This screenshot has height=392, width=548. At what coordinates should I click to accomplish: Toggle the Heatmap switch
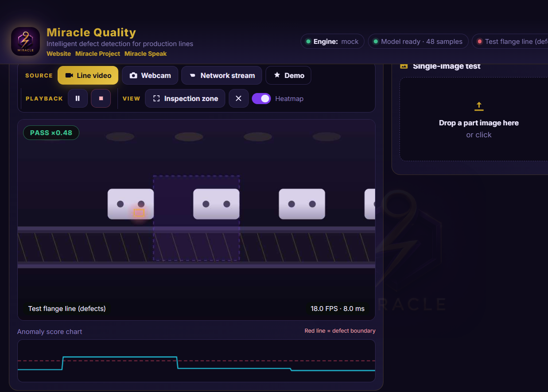click(x=261, y=98)
